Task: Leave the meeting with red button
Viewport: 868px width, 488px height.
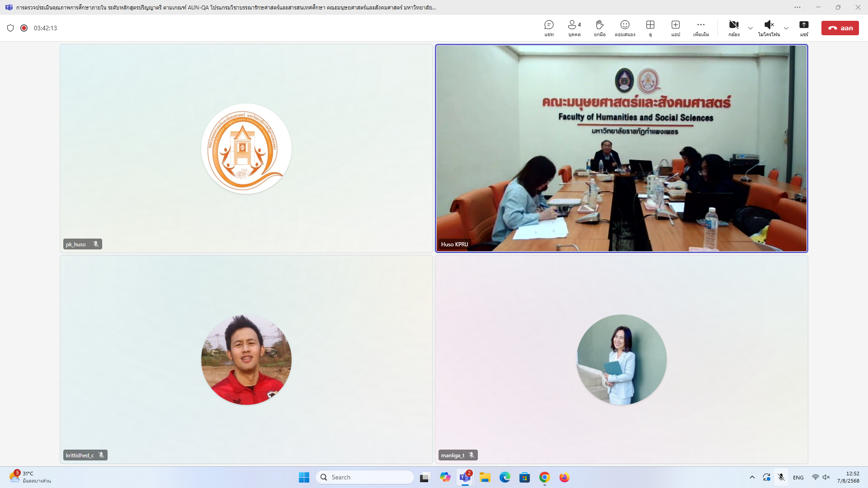Action: pos(840,28)
